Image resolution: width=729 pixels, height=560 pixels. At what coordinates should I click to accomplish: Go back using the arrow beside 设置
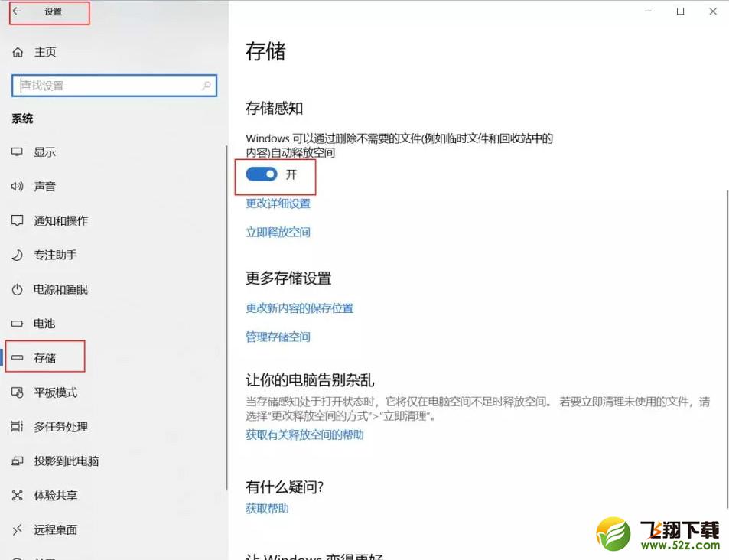16,12
